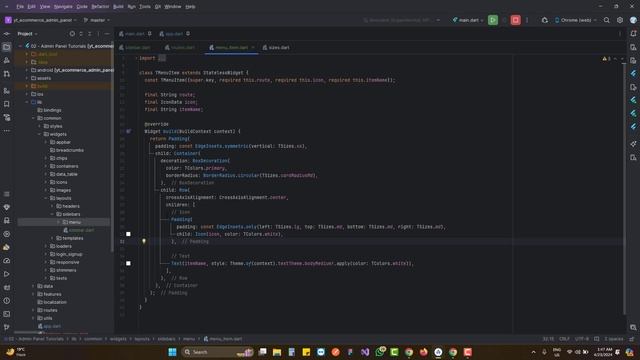
Task: Stop the running app with red Stop button
Action: pos(516,20)
